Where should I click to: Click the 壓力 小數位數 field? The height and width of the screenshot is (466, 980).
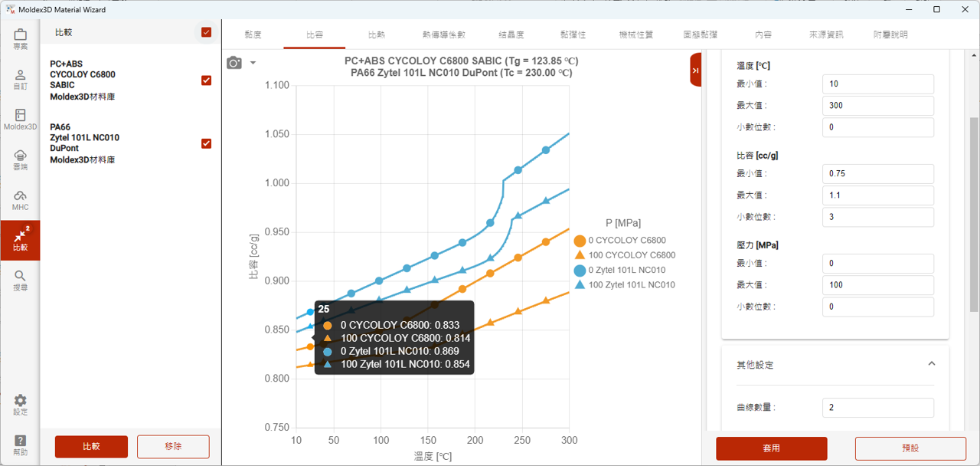(x=878, y=307)
